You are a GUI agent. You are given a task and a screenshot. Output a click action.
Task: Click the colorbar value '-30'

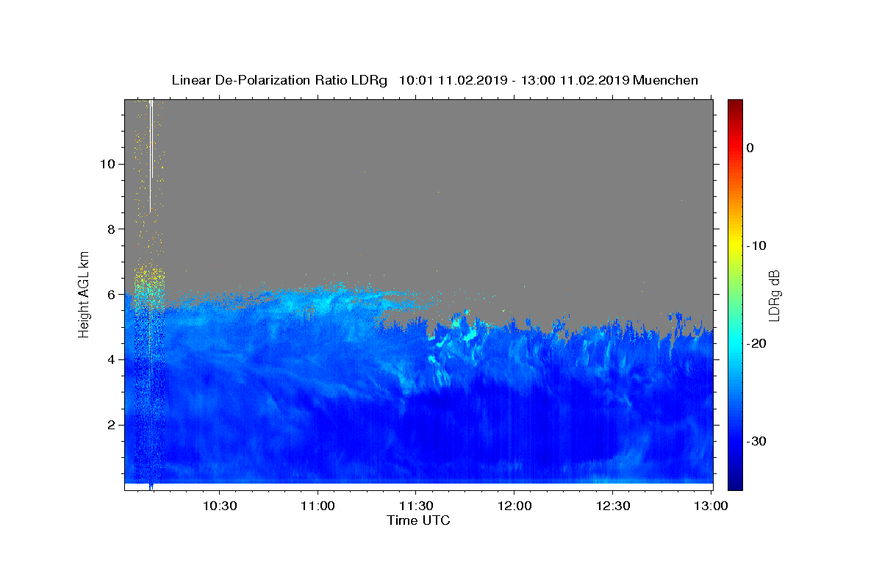click(756, 441)
